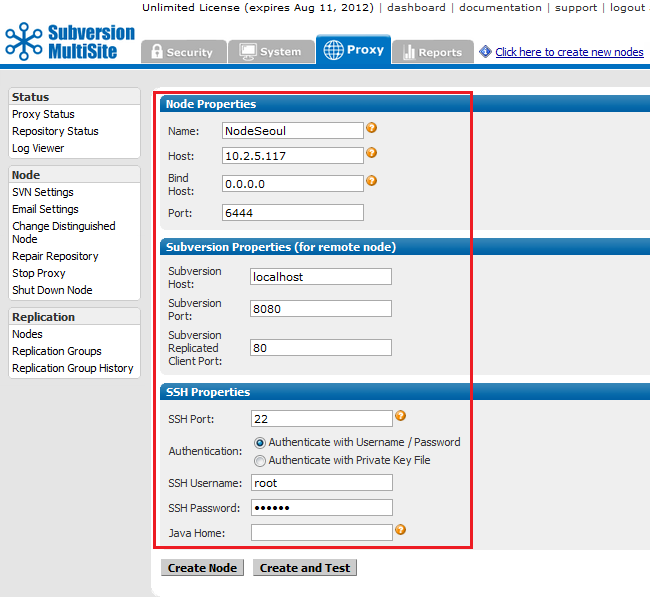Screen dimensions: 650x597
Task: Click Stop Proxy in sidebar
Action: [39, 273]
